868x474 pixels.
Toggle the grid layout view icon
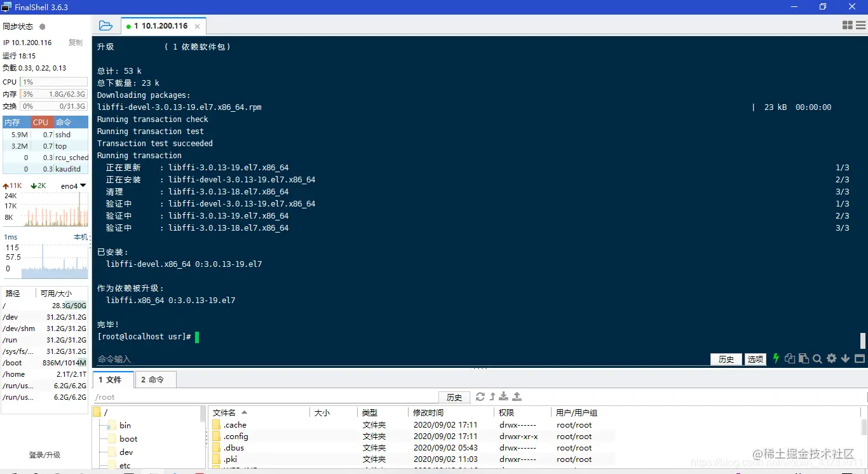[x=847, y=25]
